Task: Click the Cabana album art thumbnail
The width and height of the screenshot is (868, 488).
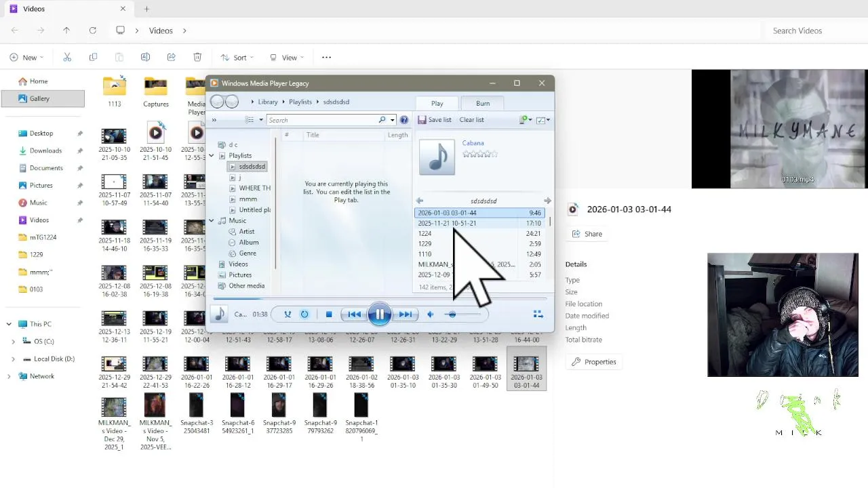Action: [437, 157]
